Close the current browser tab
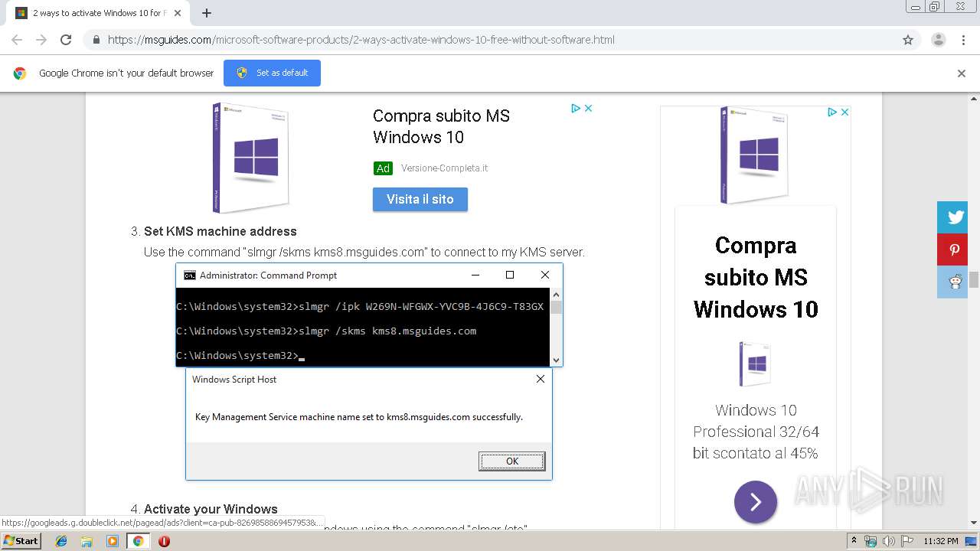This screenshot has width=980, height=551. [x=178, y=13]
